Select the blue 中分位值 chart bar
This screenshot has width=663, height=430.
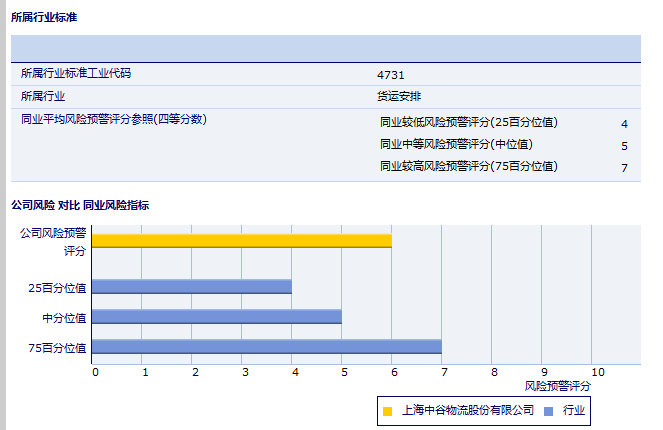[216, 317]
